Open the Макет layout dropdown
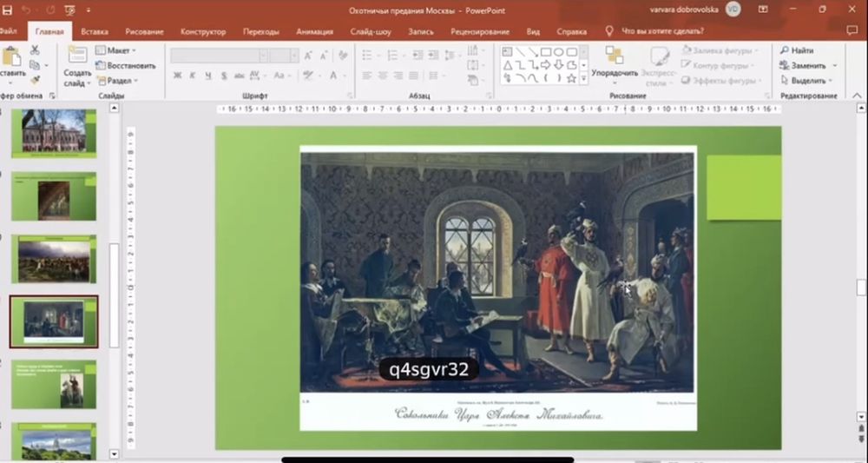Image resolution: width=868 pixels, height=463 pixels. coord(116,50)
